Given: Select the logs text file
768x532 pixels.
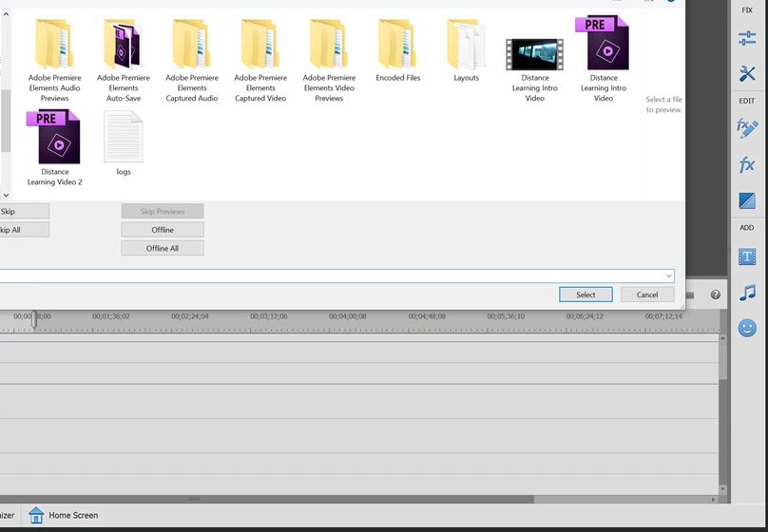Looking at the screenshot, I should tap(124, 143).
